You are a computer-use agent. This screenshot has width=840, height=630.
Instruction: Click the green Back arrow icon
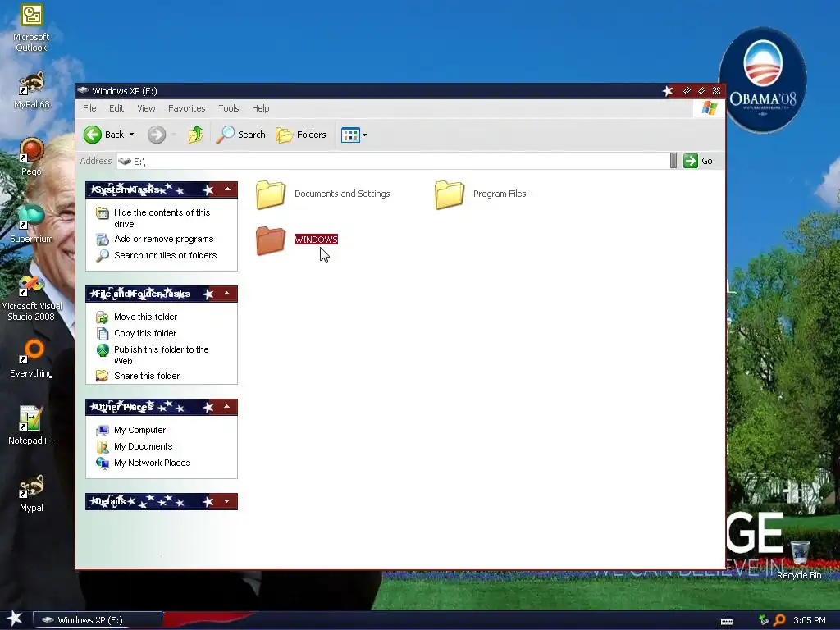tap(92, 135)
